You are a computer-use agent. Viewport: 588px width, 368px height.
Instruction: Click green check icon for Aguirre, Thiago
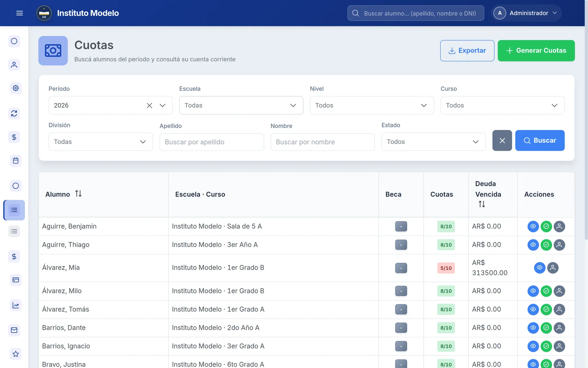(x=546, y=245)
